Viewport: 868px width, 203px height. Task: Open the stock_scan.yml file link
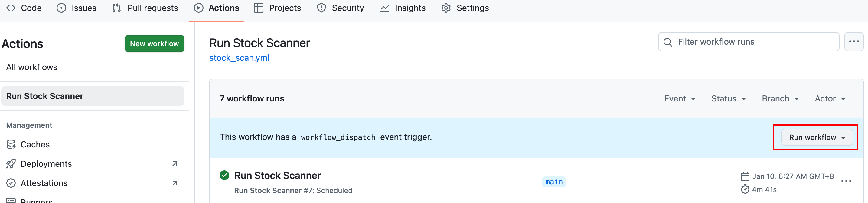[x=239, y=58]
